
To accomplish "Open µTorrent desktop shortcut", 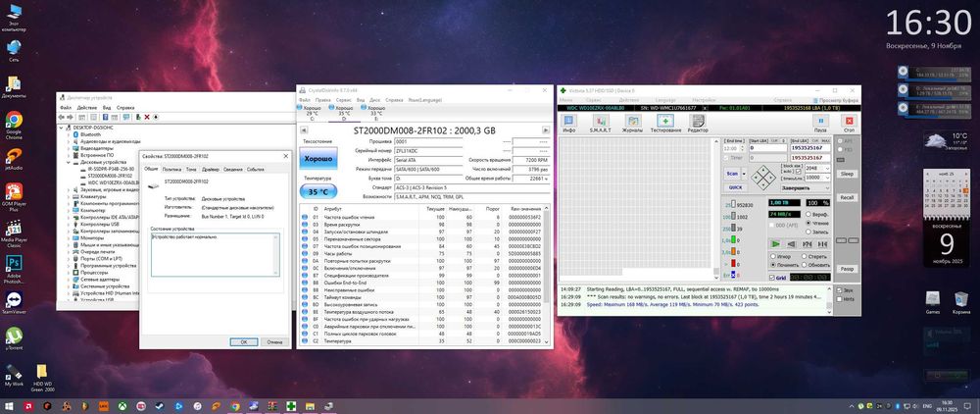I will pos(13,339).
